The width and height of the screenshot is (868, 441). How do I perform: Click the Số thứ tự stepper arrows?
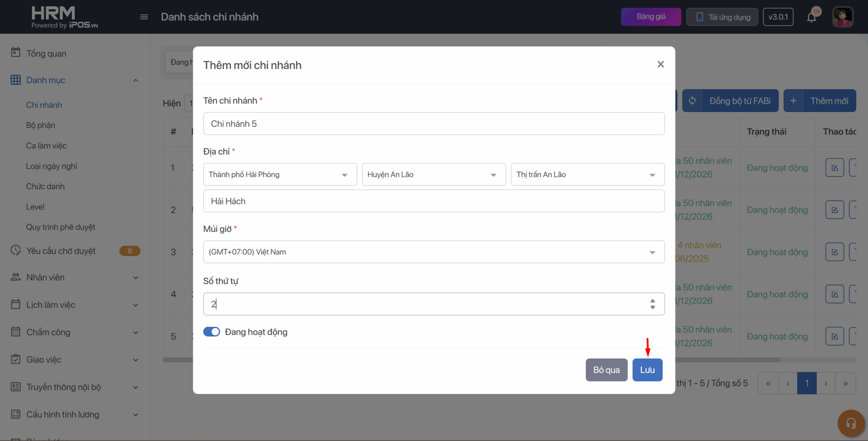652,304
